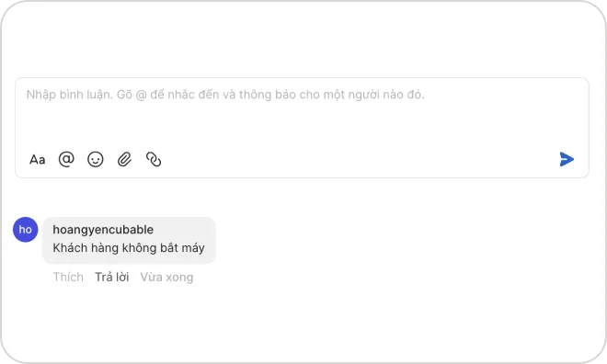
Task: Send the comment with blue arrow
Action: (x=567, y=159)
